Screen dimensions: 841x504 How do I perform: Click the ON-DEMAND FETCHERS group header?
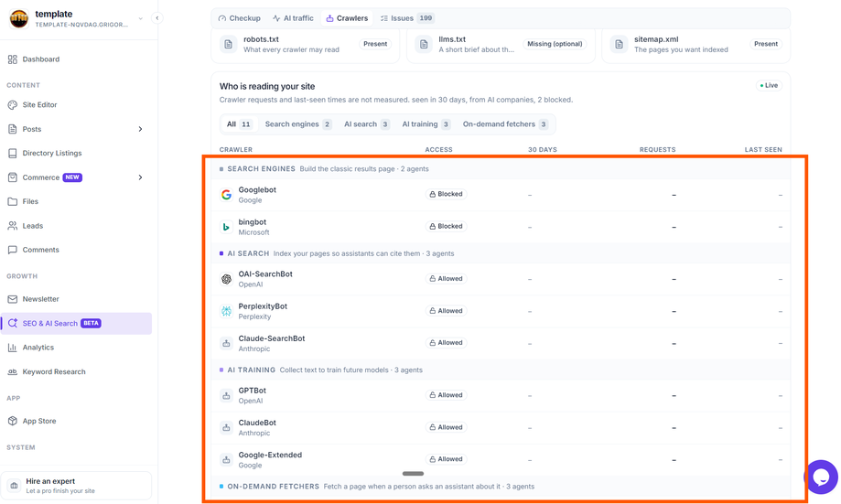pos(501,487)
